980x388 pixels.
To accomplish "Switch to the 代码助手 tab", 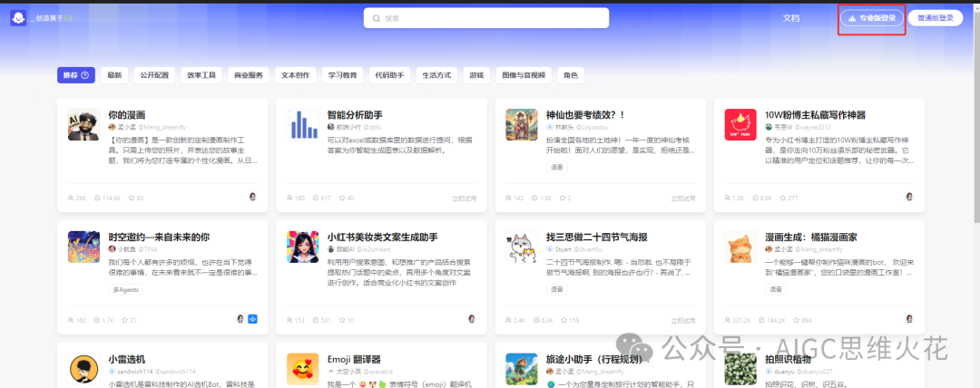I will point(389,75).
